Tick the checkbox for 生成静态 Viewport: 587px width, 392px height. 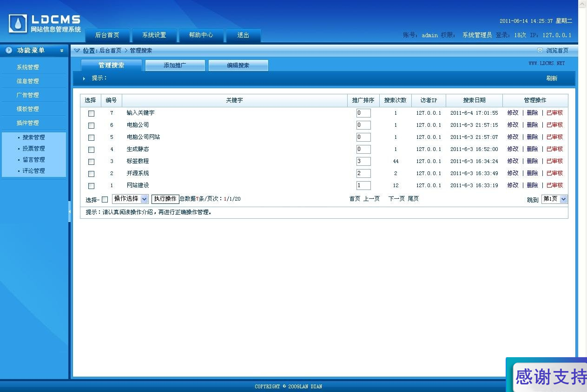point(91,150)
